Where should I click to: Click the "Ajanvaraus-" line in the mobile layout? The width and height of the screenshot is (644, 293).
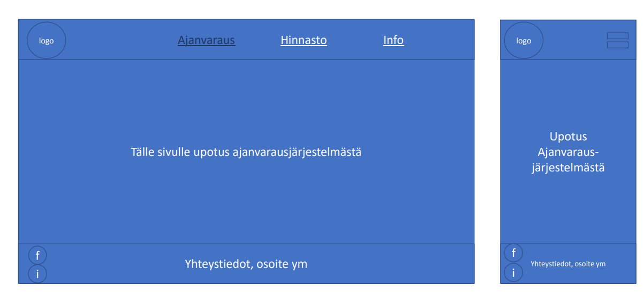568,152
